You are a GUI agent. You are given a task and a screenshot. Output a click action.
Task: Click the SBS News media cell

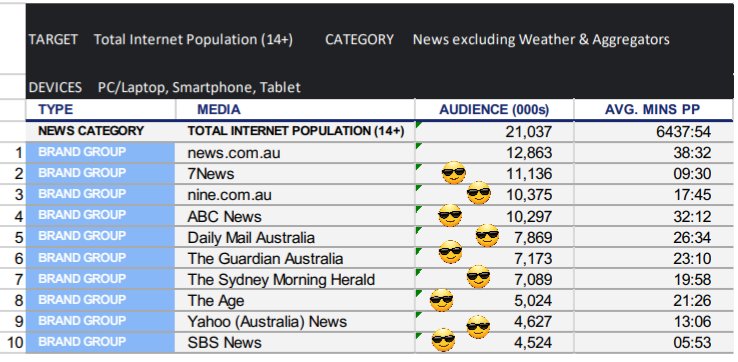[x=295, y=342]
